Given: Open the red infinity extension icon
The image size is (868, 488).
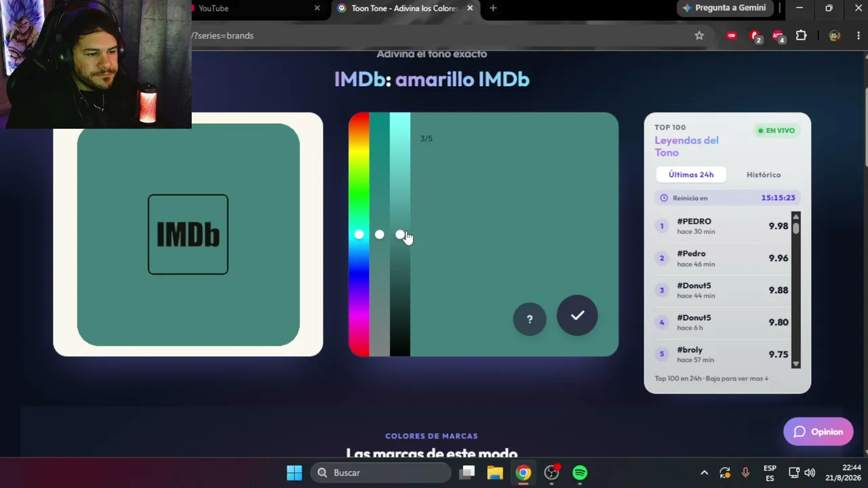Looking at the screenshot, I should [x=731, y=35].
